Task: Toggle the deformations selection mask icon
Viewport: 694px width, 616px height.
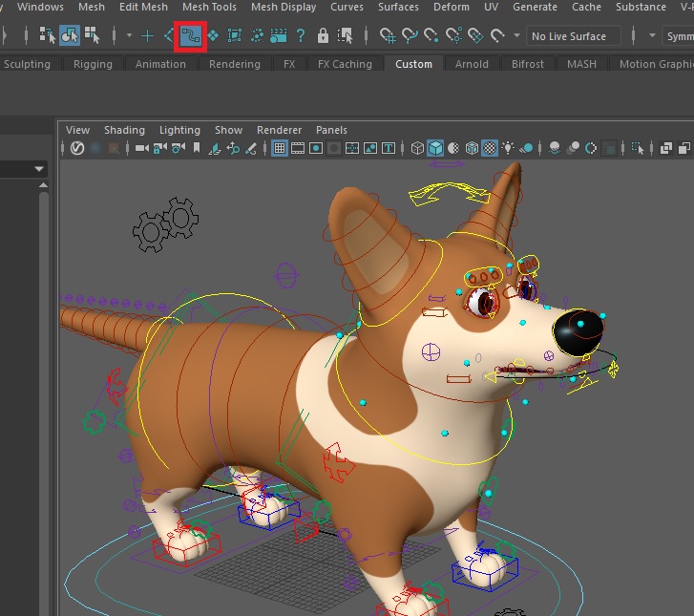Action: (234, 35)
